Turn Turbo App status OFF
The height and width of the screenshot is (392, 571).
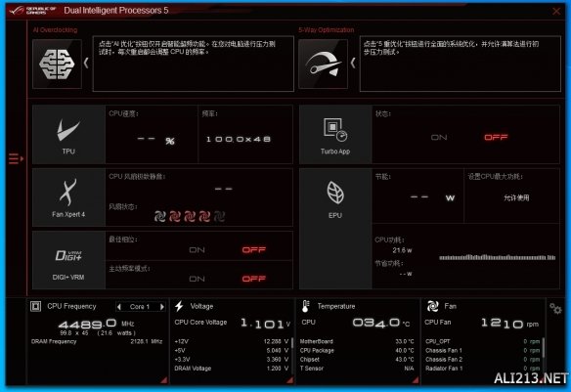click(496, 137)
